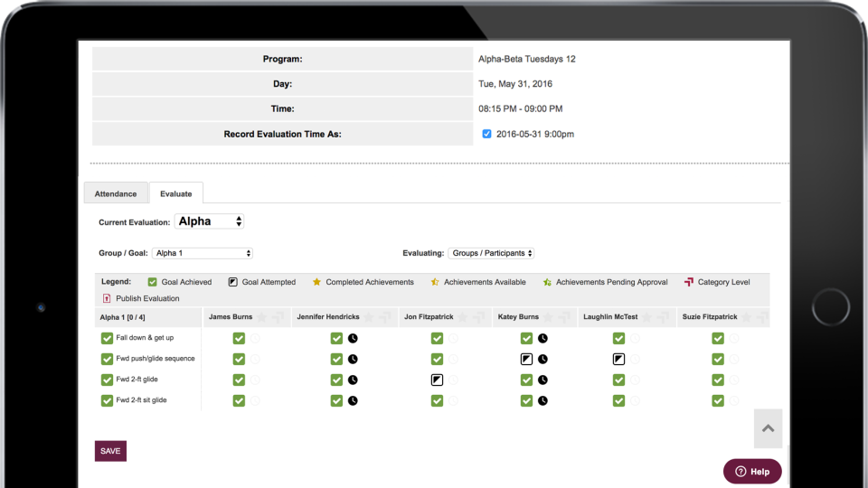The height and width of the screenshot is (488, 868).
Task: Click the Jennifer Hendricks column header name
Action: (x=327, y=317)
